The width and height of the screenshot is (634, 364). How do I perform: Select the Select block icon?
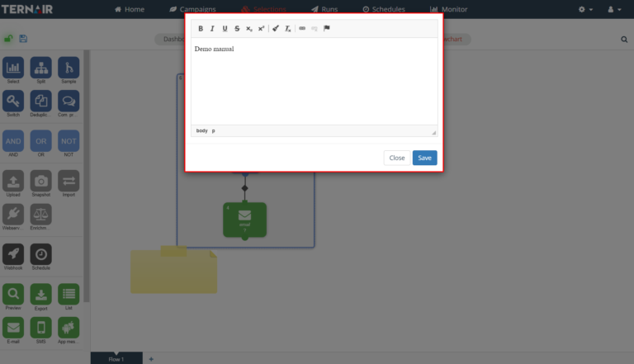point(13,68)
